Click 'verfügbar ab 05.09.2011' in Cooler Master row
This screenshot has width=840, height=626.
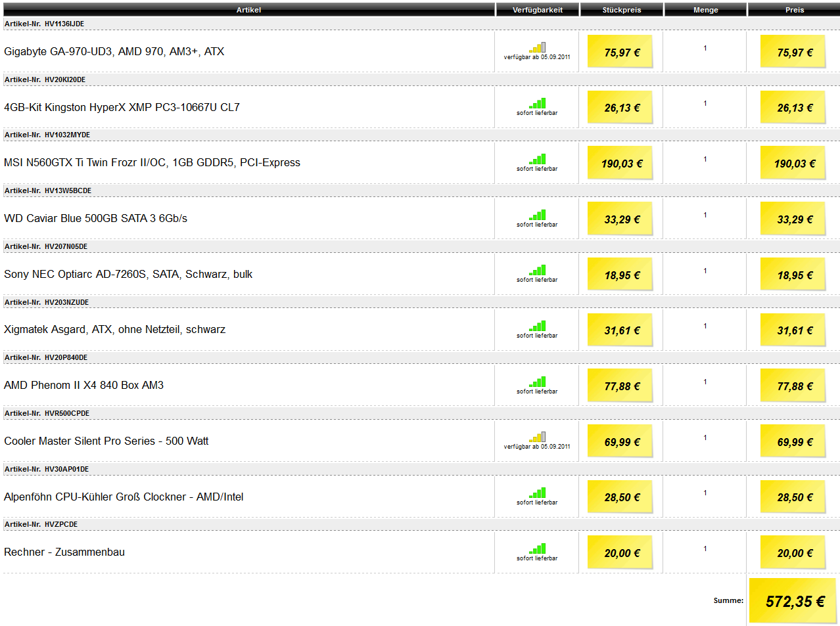coord(537,447)
